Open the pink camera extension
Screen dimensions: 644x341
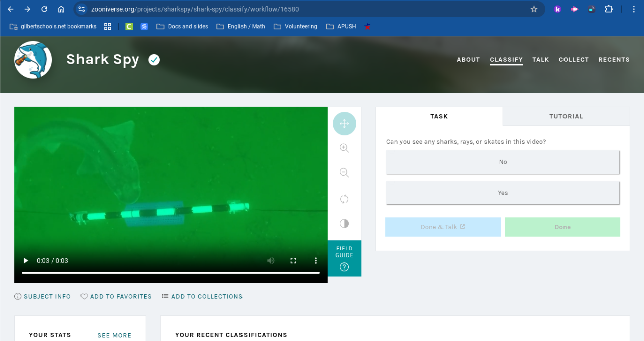574,9
